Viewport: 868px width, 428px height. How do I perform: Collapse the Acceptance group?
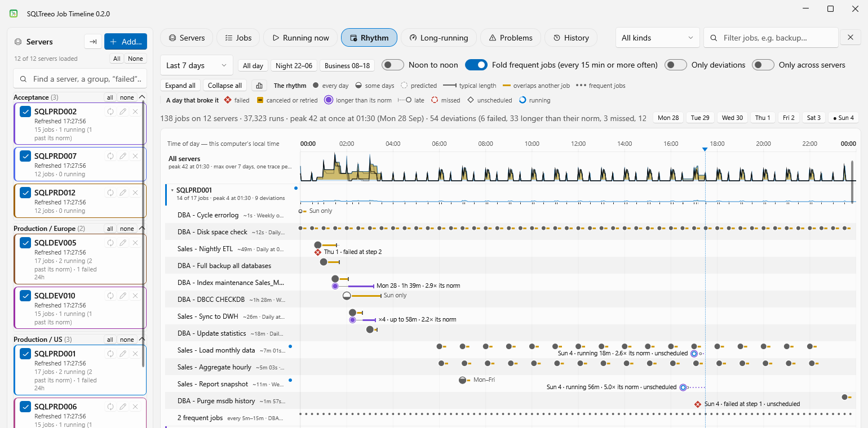tap(142, 97)
